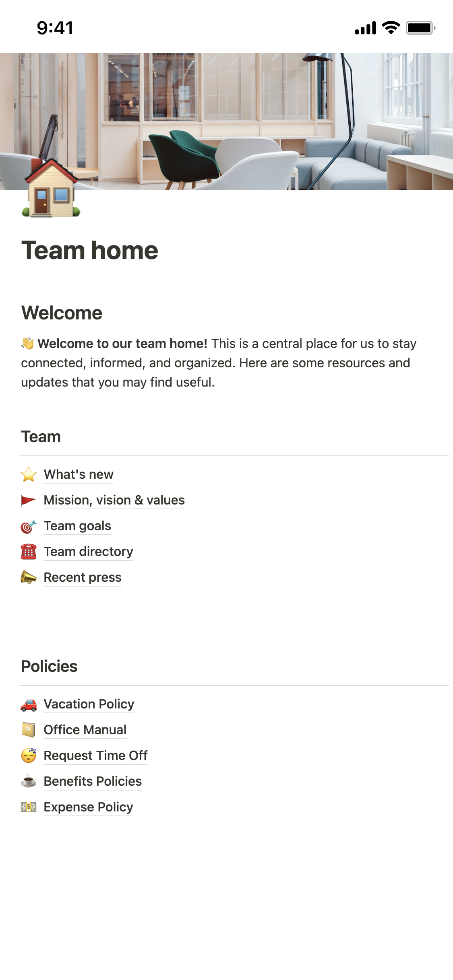Tap the Team home page title
The image size is (453, 980).
pos(90,251)
